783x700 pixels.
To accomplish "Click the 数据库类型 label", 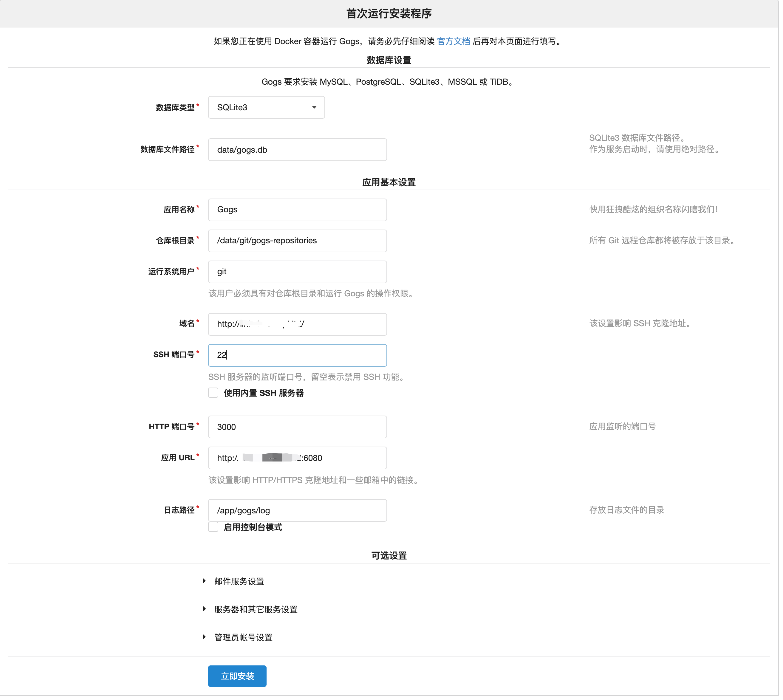I will [176, 108].
